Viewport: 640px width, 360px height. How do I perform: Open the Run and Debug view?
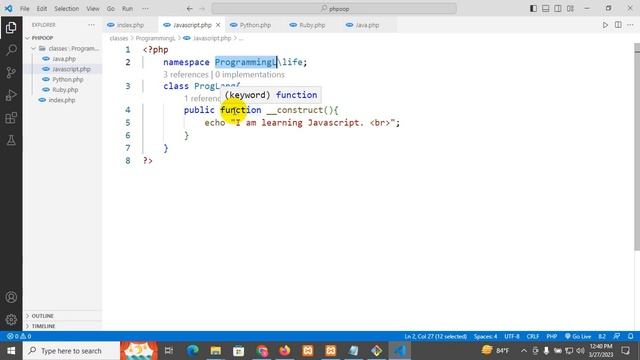click(11, 95)
